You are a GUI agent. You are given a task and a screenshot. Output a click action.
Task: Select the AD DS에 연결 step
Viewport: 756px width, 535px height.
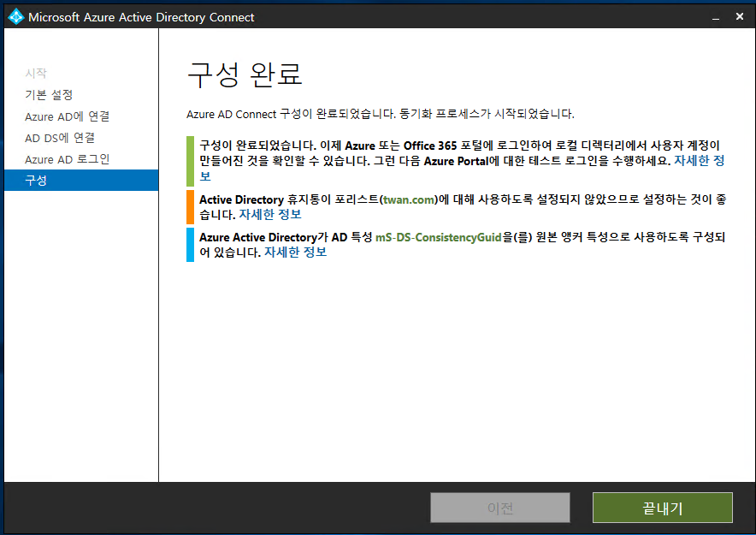[x=60, y=138]
